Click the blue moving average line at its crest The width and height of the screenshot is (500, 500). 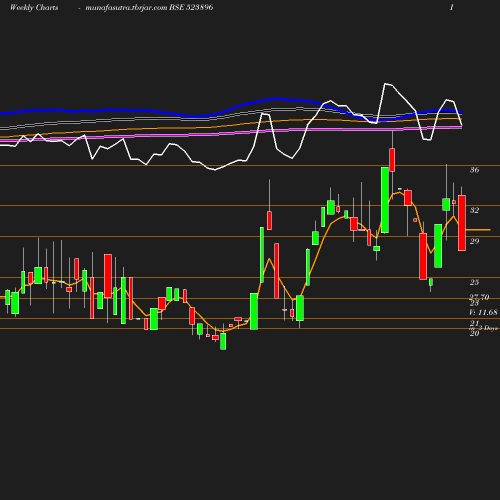tap(276, 99)
